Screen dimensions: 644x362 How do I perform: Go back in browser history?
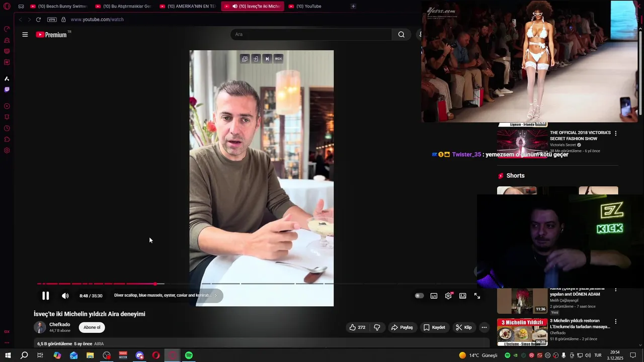point(20,20)
